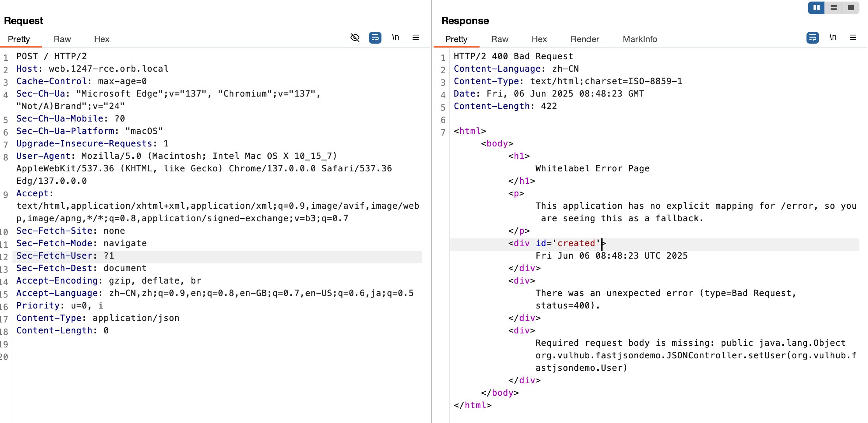Click the Content-Length: 422 response header
868x423 pixels.
point(505,106)
